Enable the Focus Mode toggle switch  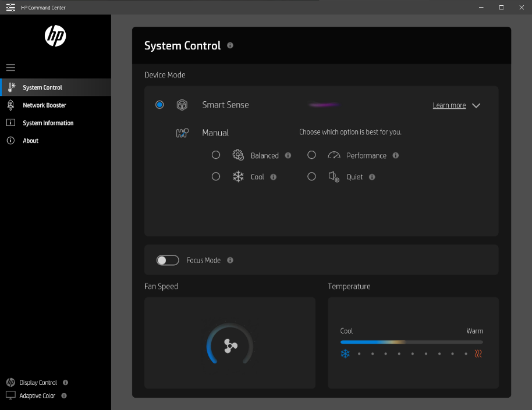tap(168, 260)
